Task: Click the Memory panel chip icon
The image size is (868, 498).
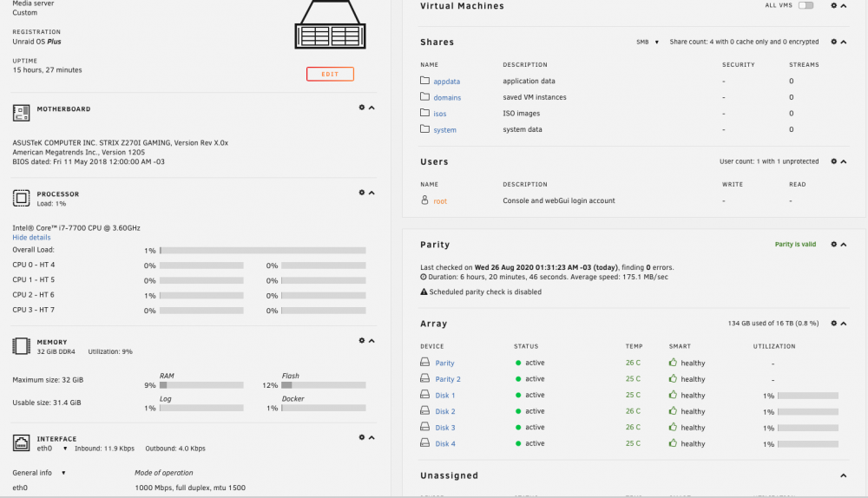Action: pyautogui.click(x=21, y=346)
